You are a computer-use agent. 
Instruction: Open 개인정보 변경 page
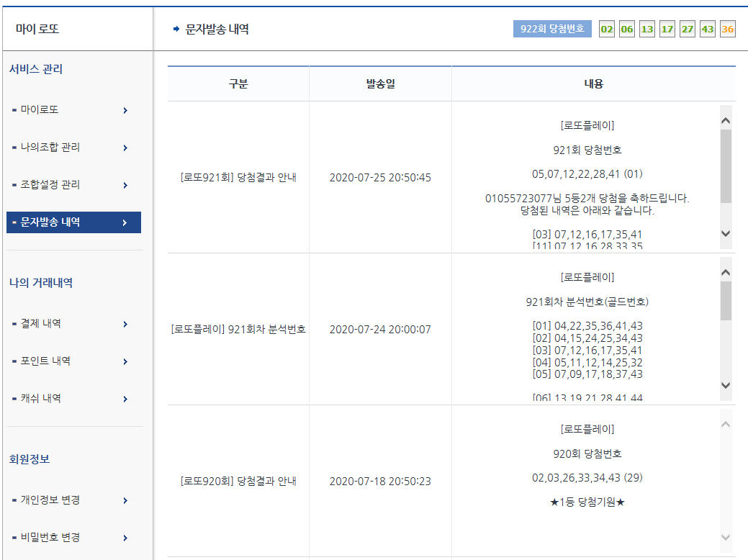(x=50, y=500)
